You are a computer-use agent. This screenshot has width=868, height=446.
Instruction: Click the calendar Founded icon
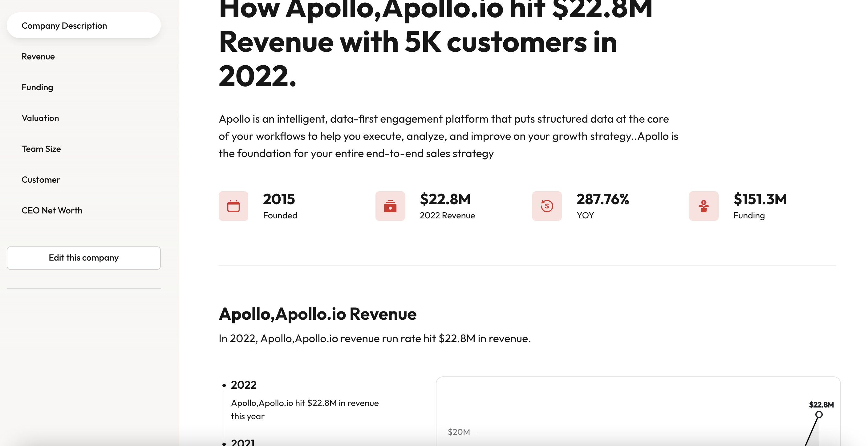click(233, 206)
